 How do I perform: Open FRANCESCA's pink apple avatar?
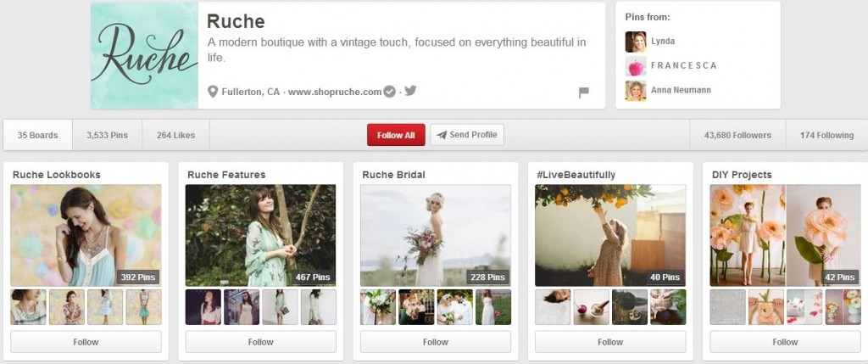click(x=636, y=66)
